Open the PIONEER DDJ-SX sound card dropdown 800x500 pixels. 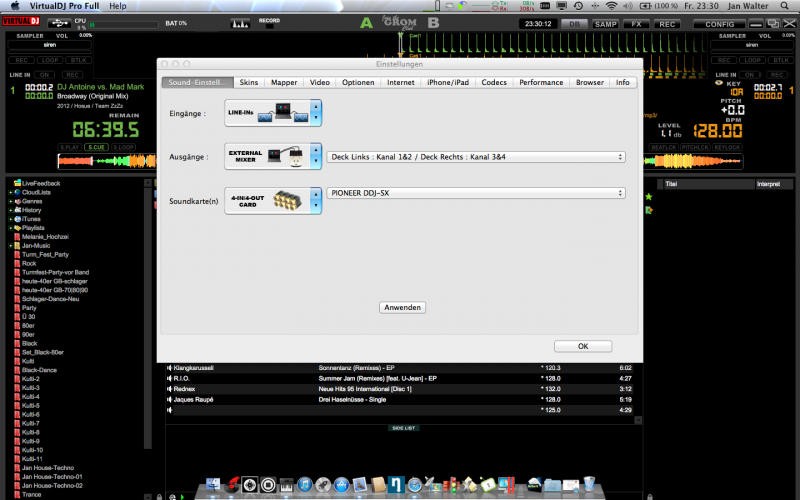pos(477,193)
